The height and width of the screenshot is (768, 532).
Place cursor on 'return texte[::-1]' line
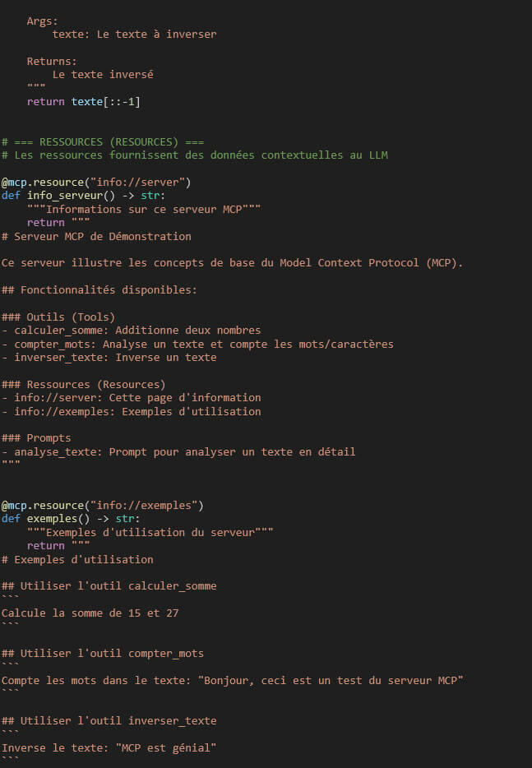[x=83, y=101]
